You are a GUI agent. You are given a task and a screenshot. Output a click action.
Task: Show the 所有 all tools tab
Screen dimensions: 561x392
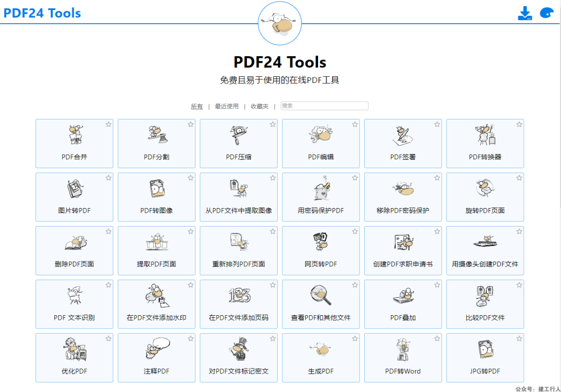pos(197,106)
